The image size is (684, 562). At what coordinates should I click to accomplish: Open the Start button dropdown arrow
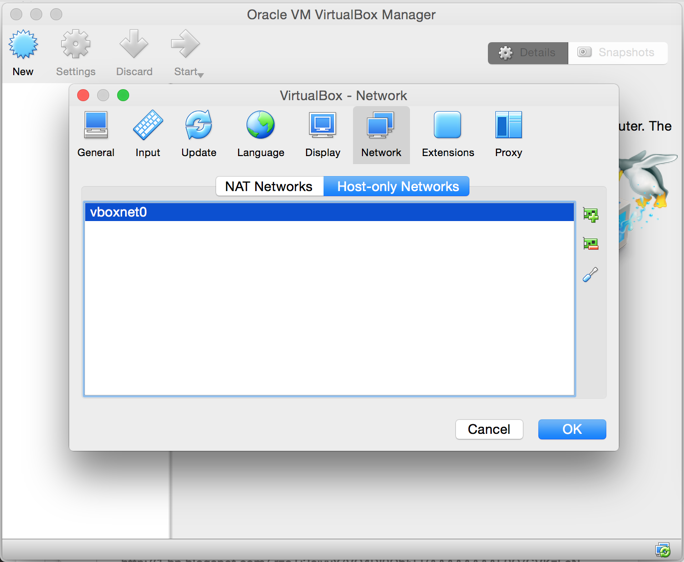click(201, 75)
